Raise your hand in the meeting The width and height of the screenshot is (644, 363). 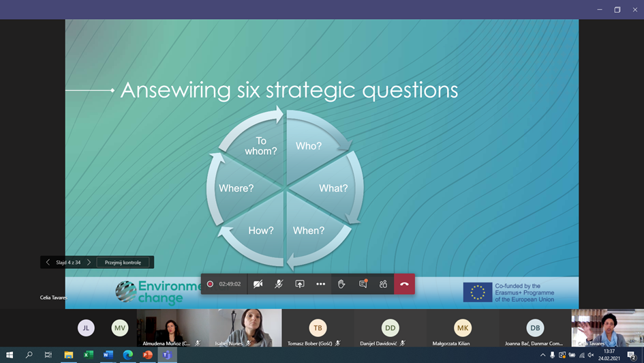(341, 284)
